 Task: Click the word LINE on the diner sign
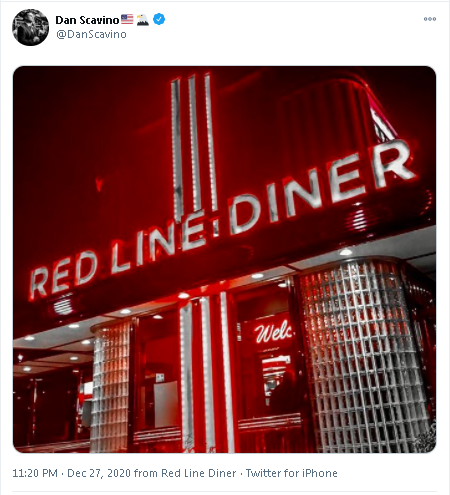[158, 240]
